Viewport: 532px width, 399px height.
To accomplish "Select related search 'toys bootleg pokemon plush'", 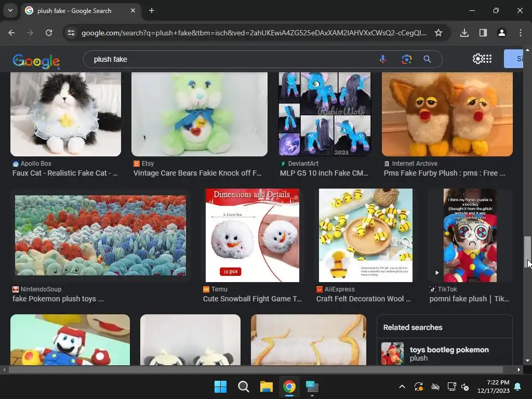I will pyautogui.click(x=445, y=353).
